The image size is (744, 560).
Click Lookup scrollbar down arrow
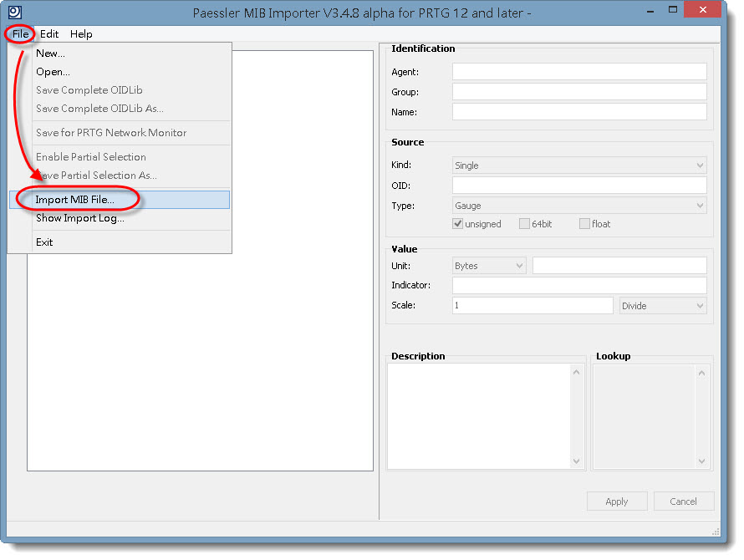tap(701, 461)
